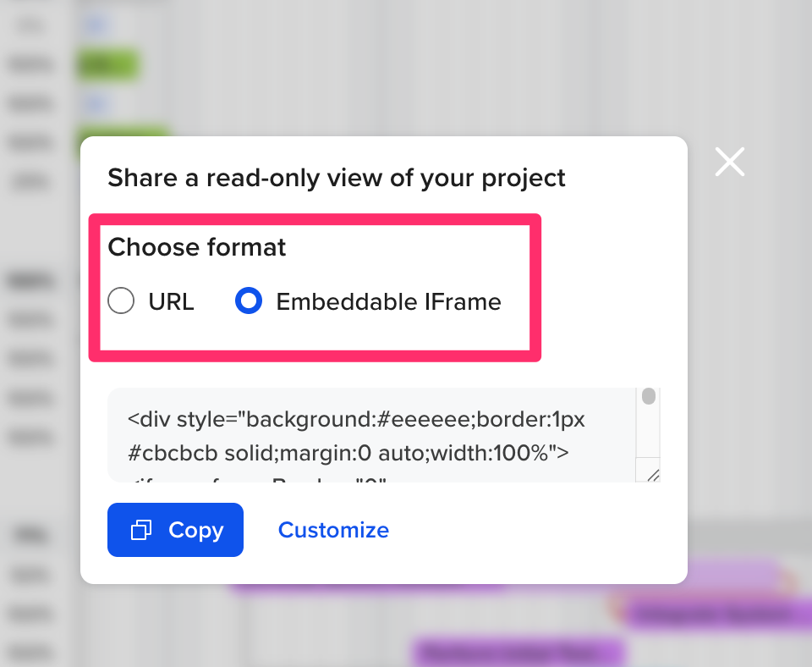Click the 'Share a read-only view' dialog title
812x667 pixels.
coord(336,178)
